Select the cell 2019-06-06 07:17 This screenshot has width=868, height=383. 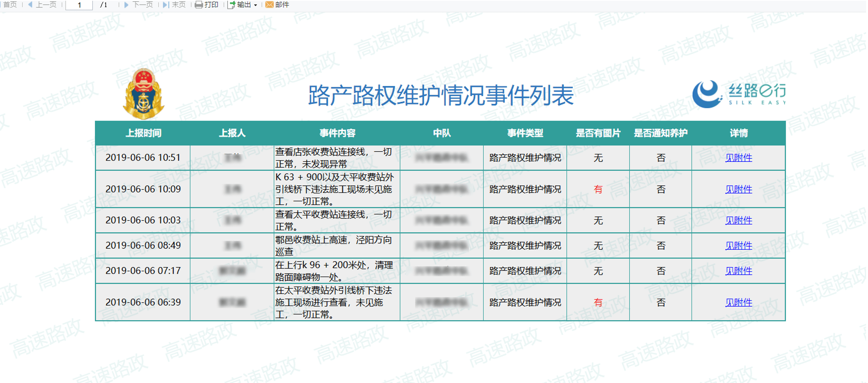coord(143,271)
